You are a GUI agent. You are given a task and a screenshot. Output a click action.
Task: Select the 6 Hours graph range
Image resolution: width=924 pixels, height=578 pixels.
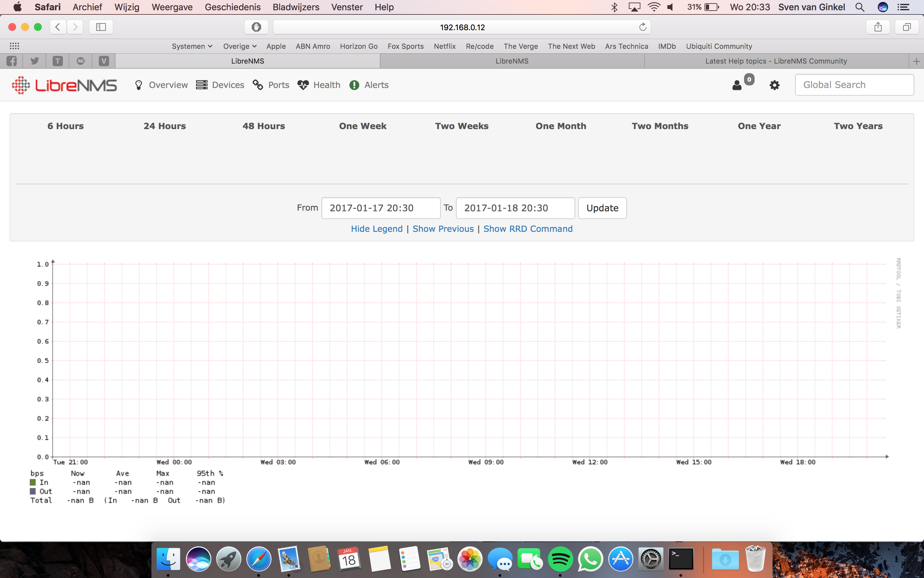(66, 126)
